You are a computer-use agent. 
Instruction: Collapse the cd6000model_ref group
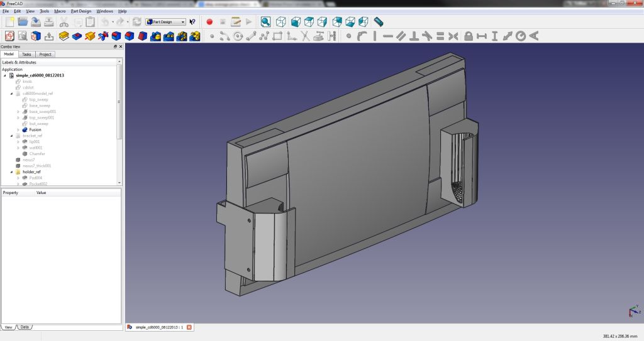tap(11, 94)
